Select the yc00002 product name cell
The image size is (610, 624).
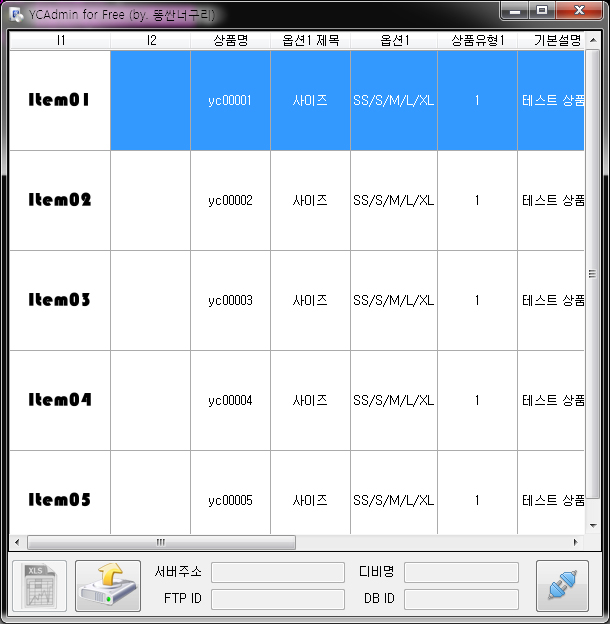(x=230, y=201)
